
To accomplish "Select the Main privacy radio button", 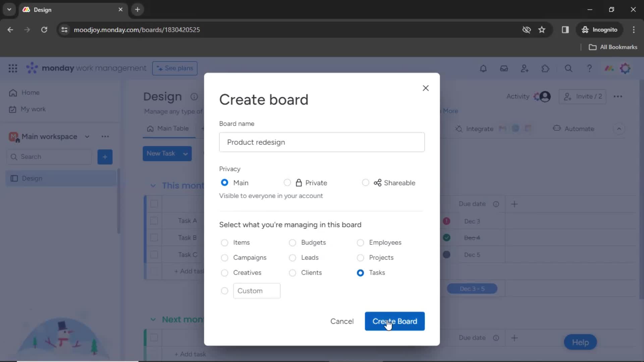I will [225, 183].
